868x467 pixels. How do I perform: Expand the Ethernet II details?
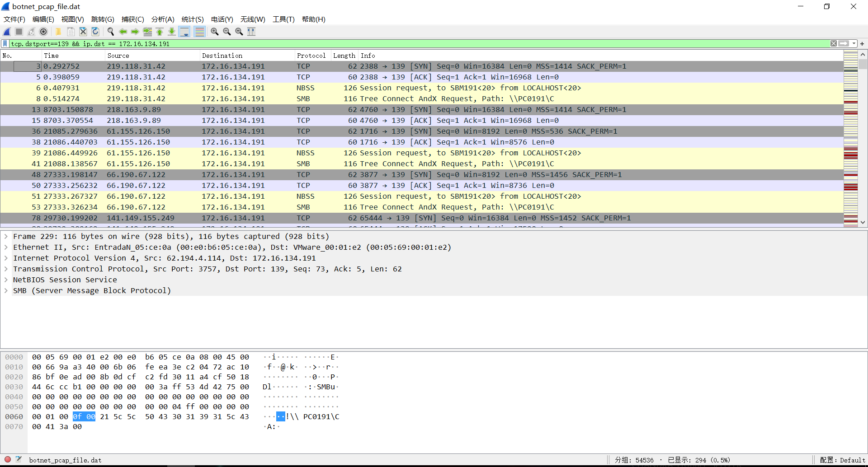point(6,247)
